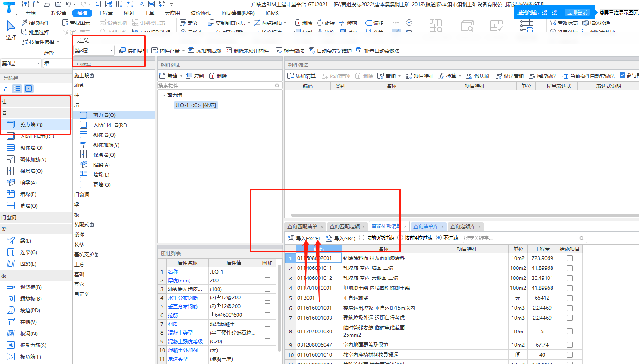Screen dimensions: 639x364
Task: Click the 搜索关键字 search field
Action: 525,238
